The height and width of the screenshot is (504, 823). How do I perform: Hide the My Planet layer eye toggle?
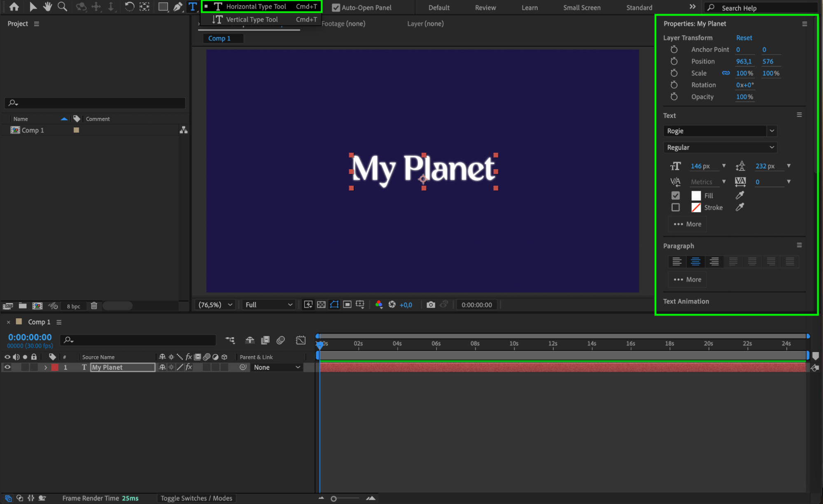point(7,367)
